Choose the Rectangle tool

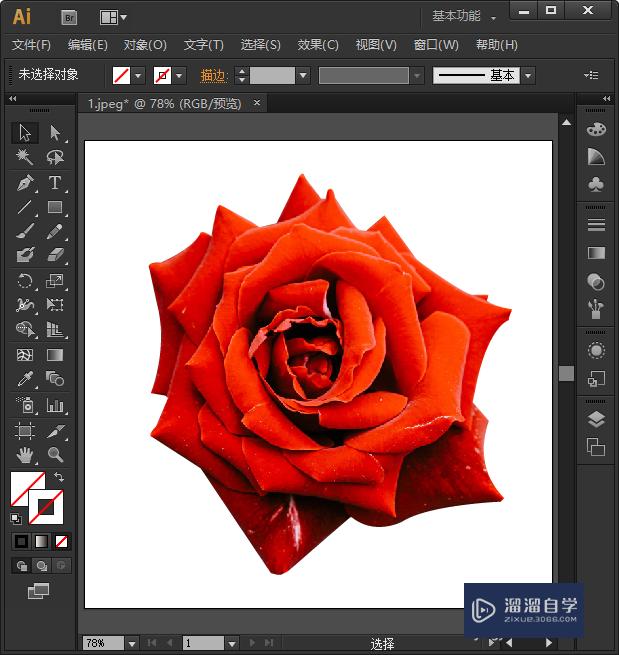click(55, 207)
